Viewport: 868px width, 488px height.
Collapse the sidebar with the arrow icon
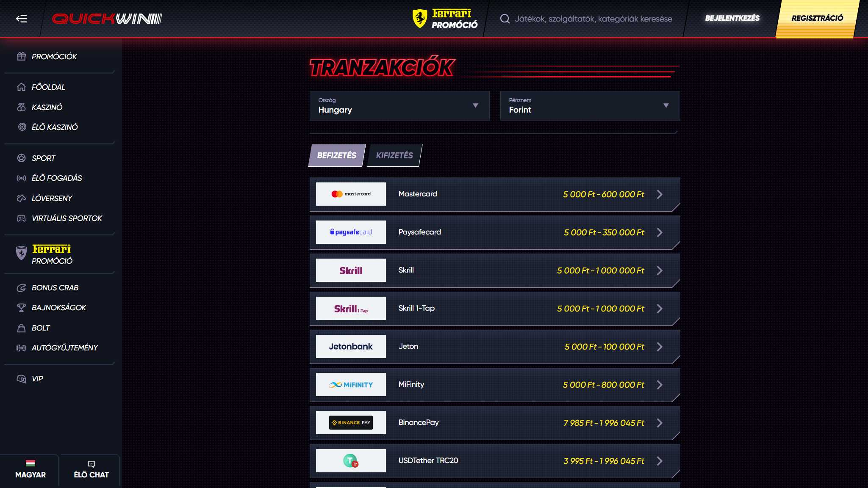point(22,19)
